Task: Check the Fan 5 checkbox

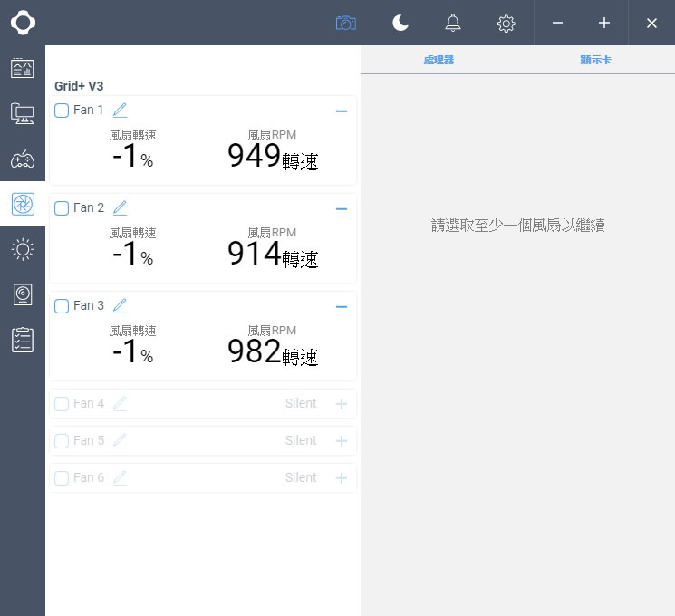Action: click(62, 441)
